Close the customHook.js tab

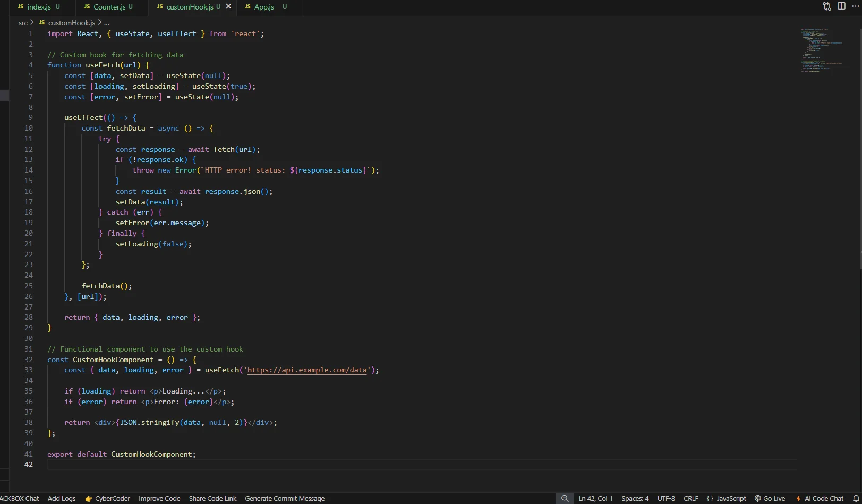click(228, 6)
